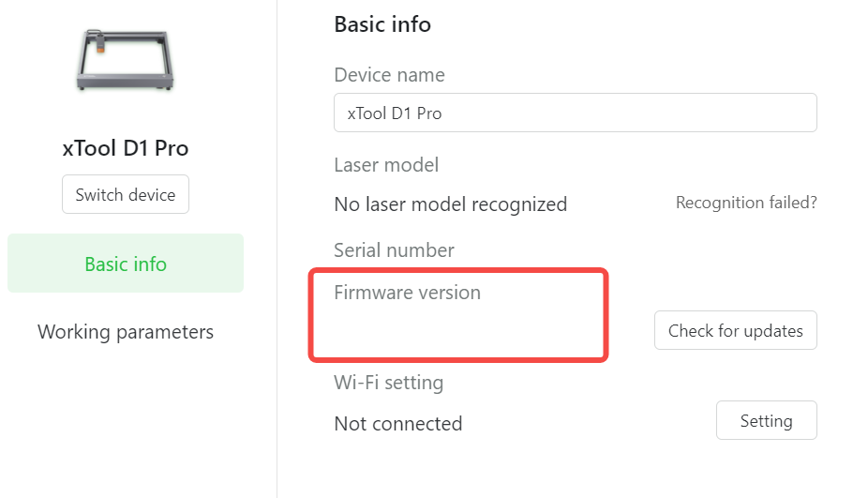Viewport: 868px width, 498px height.
Task: Click the Laser model label
Action: click(x=386, y=165)
